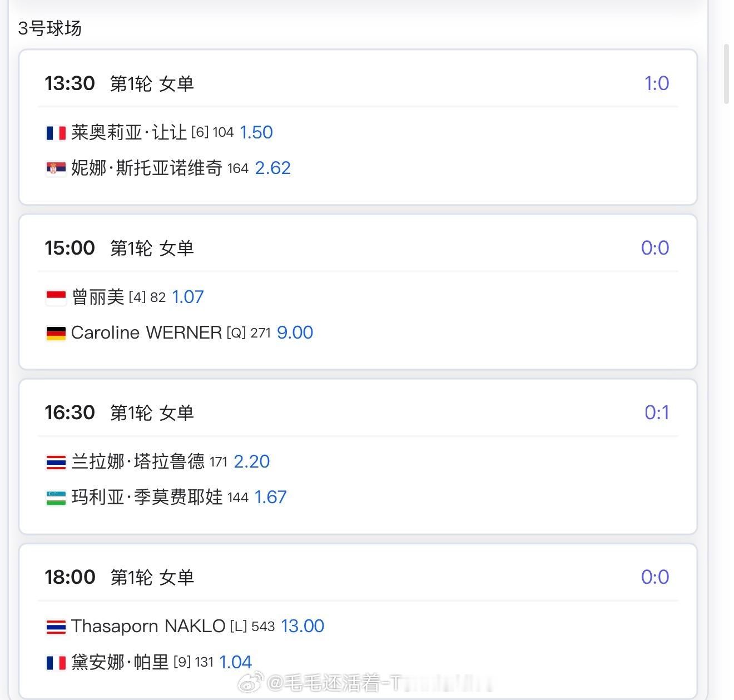This screenshot has height=700, width=734.
Task: Select the 13.00 odds for NAKLO
Action: click(x=302, y=626)
